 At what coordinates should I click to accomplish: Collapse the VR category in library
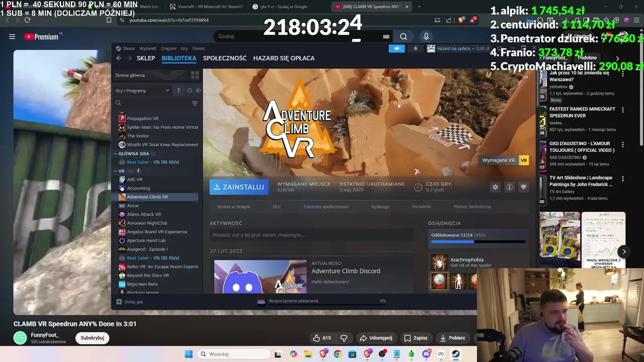coord(116,171)
